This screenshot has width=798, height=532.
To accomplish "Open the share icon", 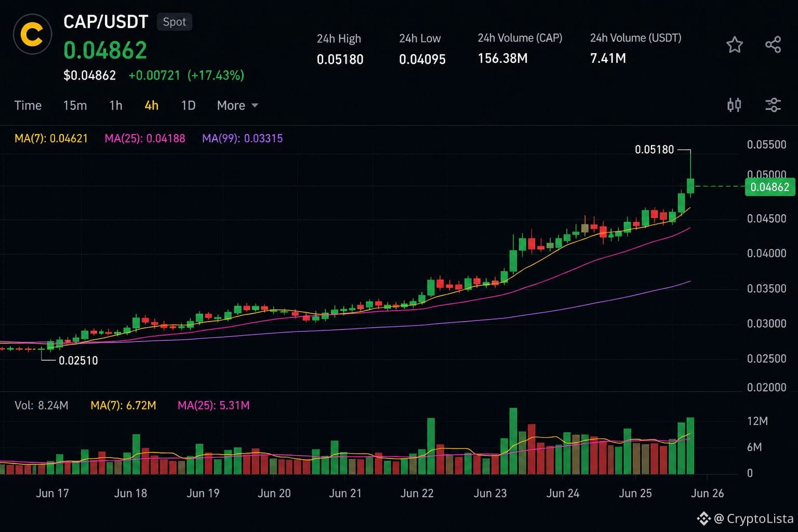I will [x=773, y=45].
